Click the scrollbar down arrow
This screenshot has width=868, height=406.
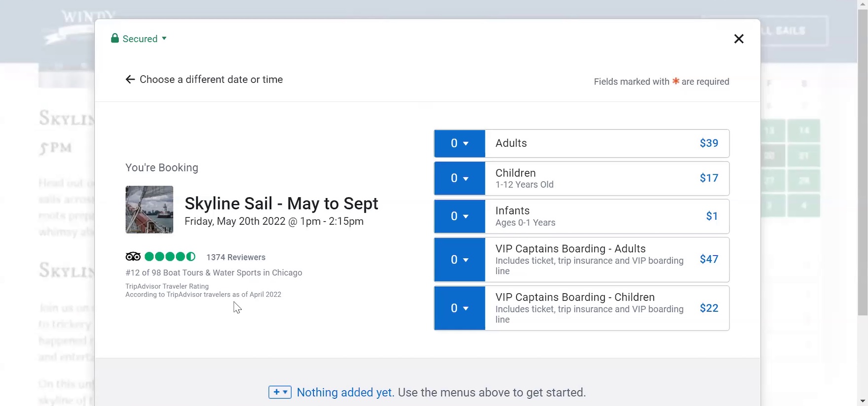click(863, 401)
